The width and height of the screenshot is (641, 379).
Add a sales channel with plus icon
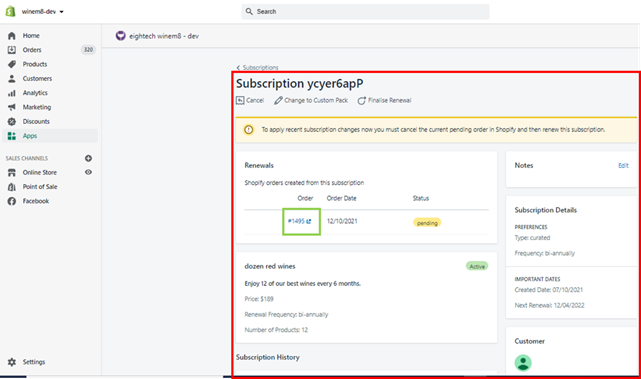(88, 158)
